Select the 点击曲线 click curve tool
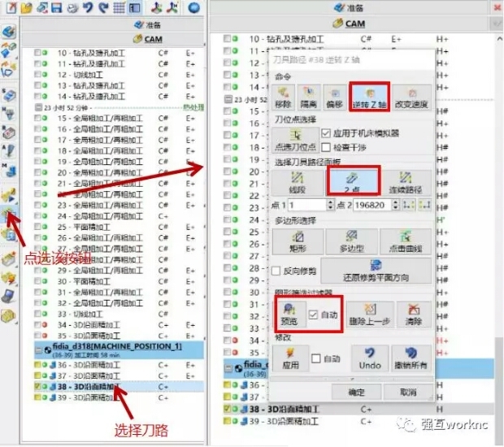The width and height of the screenshot is (504, 447). tap(406, 241)
